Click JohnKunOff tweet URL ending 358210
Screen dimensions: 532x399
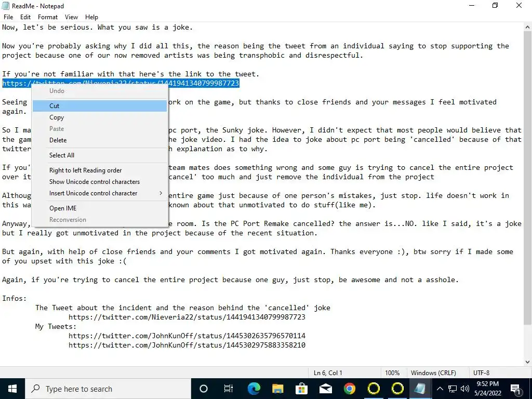pyautogui.click(x=187, y=345)
